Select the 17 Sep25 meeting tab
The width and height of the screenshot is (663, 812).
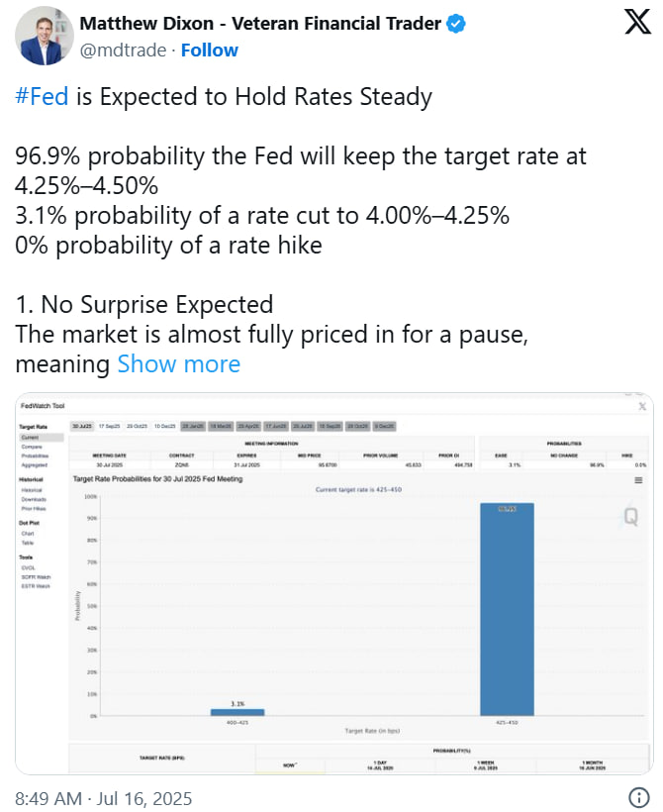point(109,426)
